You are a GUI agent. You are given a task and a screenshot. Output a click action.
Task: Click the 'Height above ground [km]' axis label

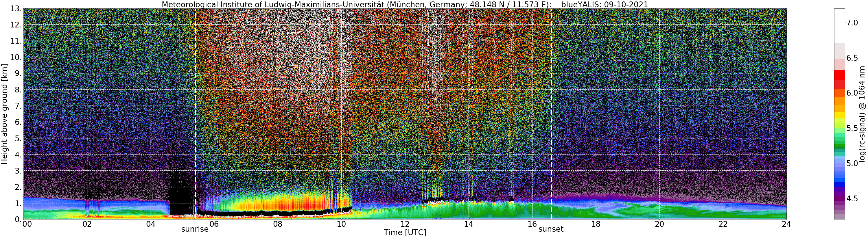4,114
